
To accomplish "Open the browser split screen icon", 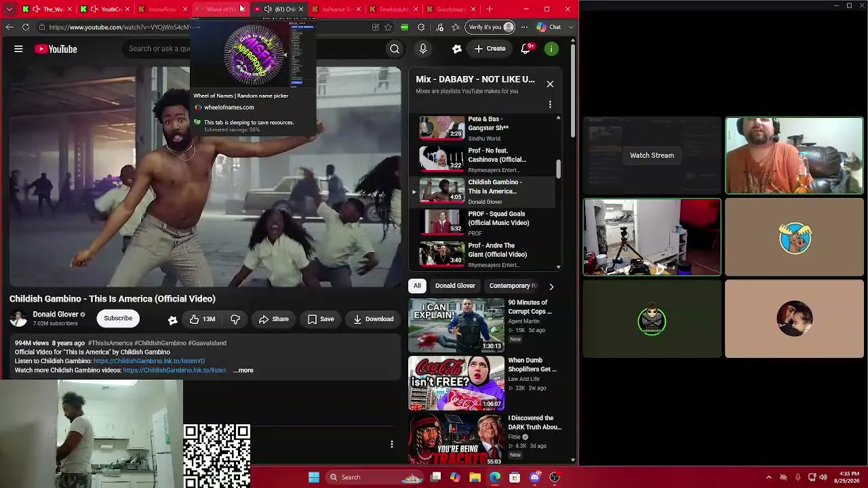I will pyautogui.click(x=376, y=27).
